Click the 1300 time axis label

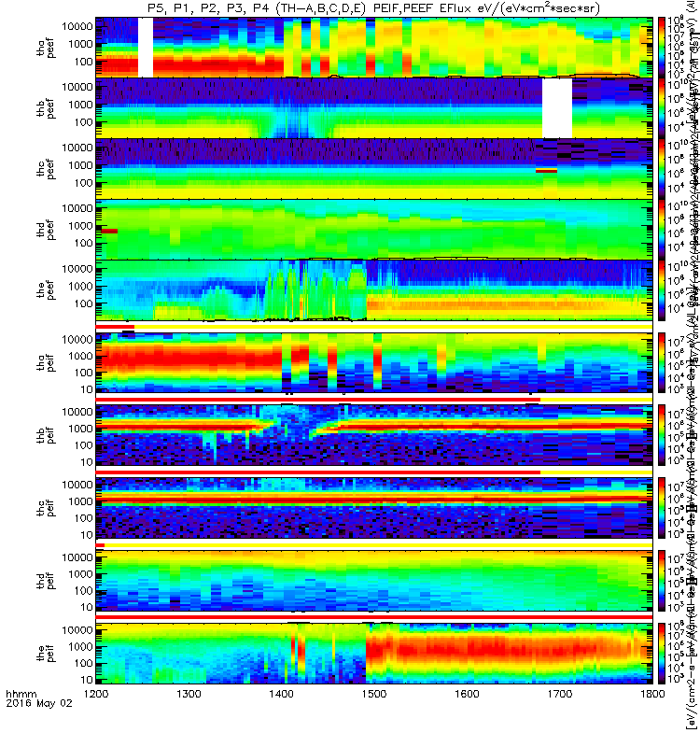(x=189, y=694)
